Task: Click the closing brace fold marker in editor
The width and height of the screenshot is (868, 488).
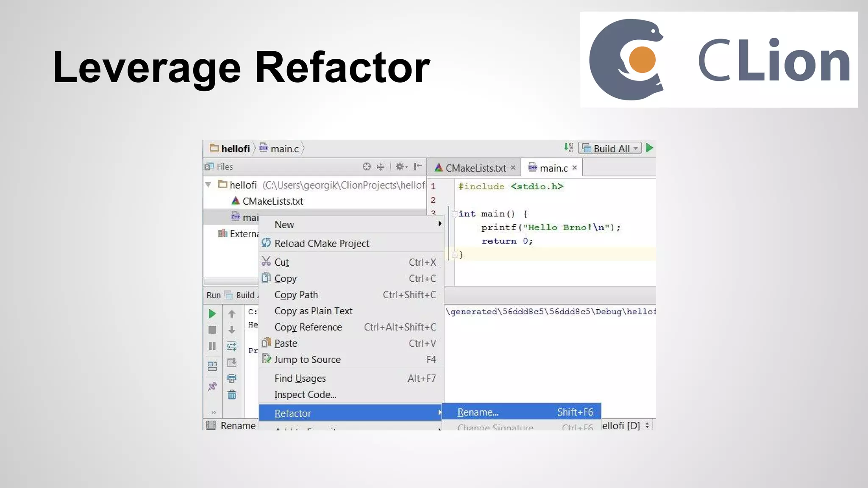Action: coord(454,255)
